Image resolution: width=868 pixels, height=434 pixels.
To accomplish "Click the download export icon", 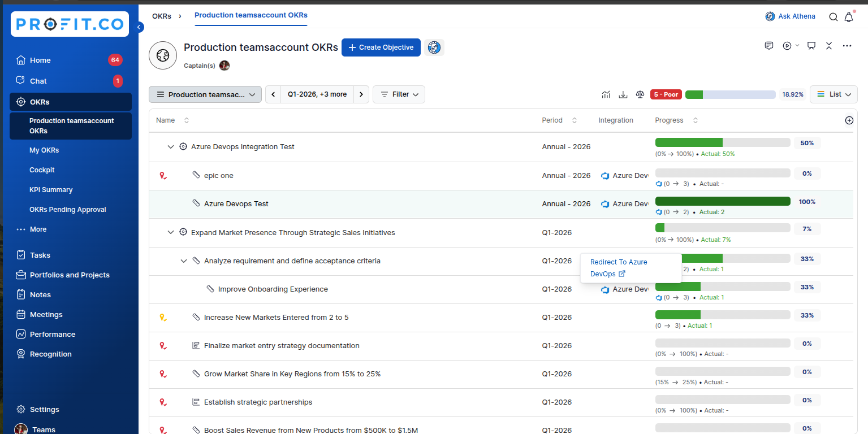I will [x=623, y=94].
